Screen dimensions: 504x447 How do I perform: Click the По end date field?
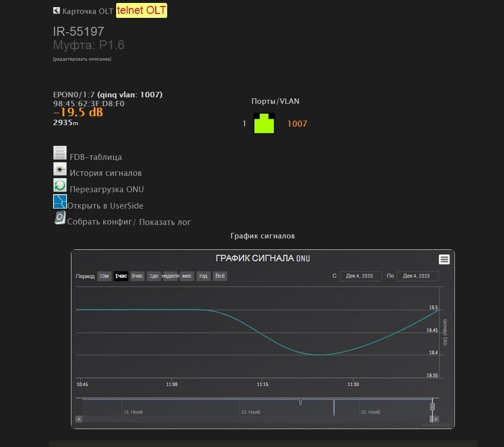[x=418, y=276]
